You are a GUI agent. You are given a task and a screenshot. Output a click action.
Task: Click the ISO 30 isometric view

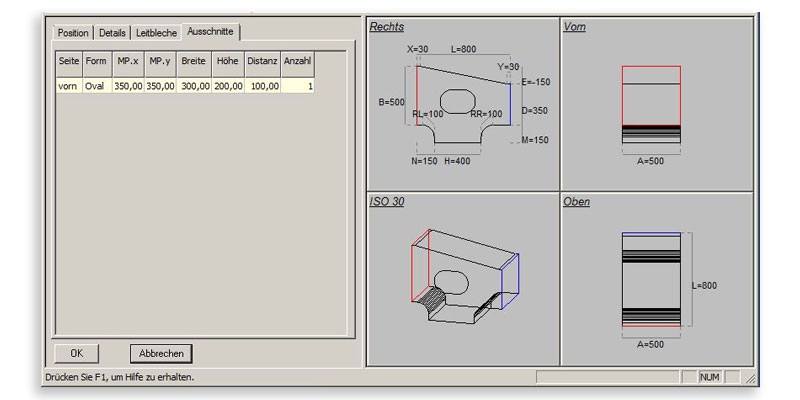pyautogui.click(x=462, y=280)
